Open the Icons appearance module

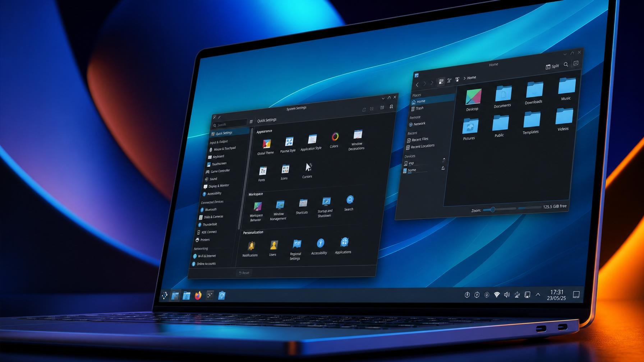pos(285,172)
